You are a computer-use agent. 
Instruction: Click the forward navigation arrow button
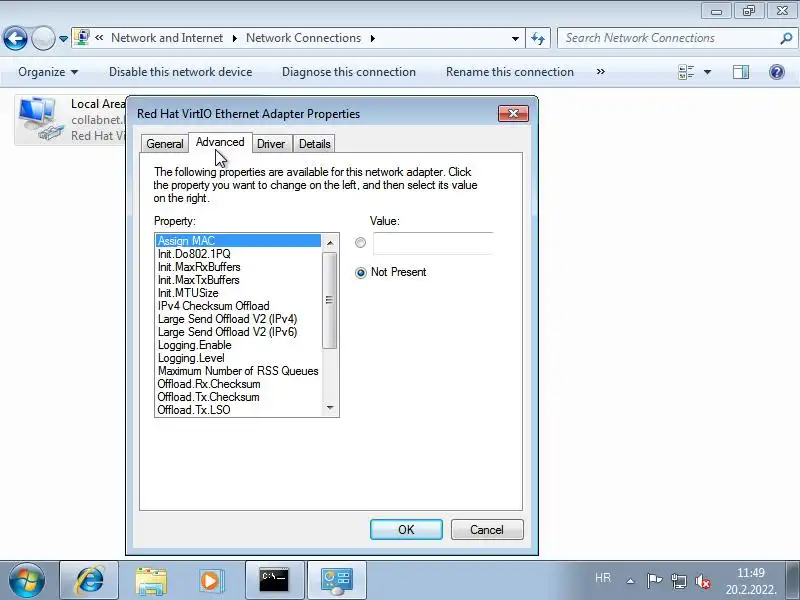tap(43, 38)
